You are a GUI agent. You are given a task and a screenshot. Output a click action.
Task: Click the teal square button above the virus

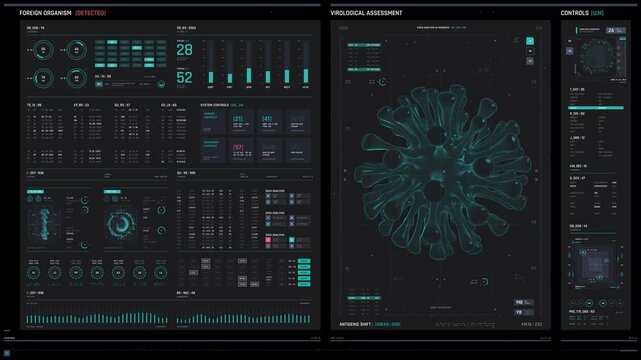pos(530,41)
